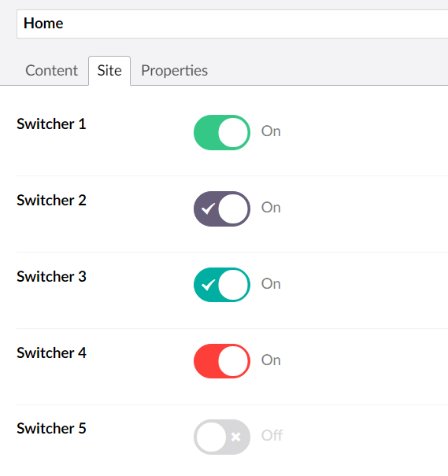448x476 pixels.
Task: Click the Home name input field
Action: tap(232, 24)
